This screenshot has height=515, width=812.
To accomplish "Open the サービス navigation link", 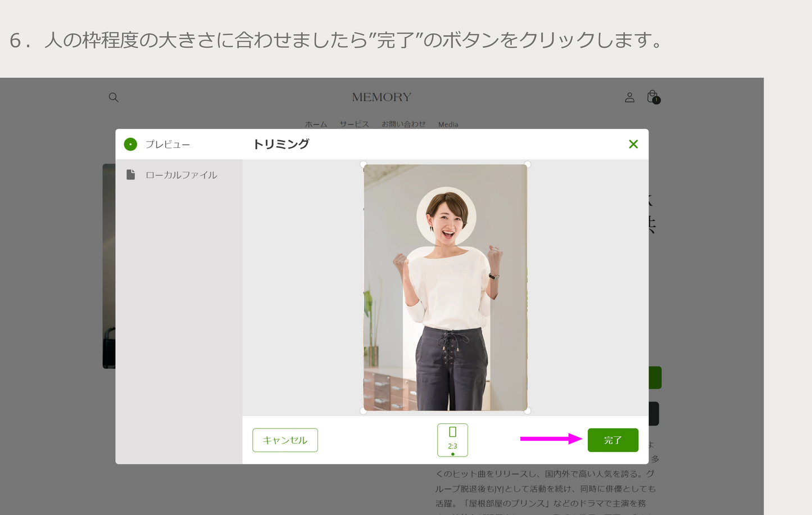I will point(354,124).
